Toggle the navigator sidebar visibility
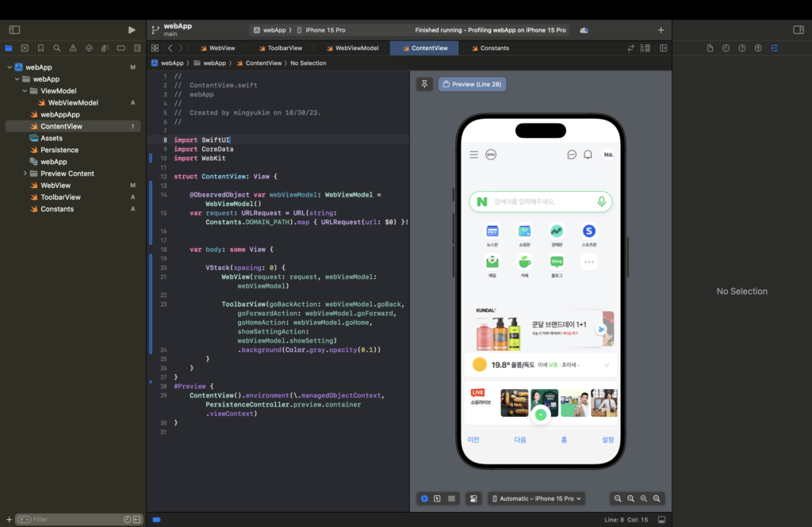 pos(14,30)
